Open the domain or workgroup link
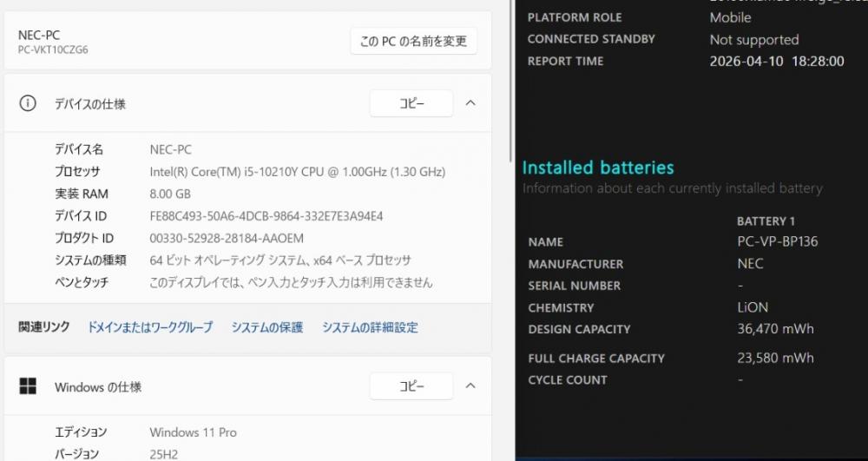Screen dimensions: 868x461 coord(150,327)
